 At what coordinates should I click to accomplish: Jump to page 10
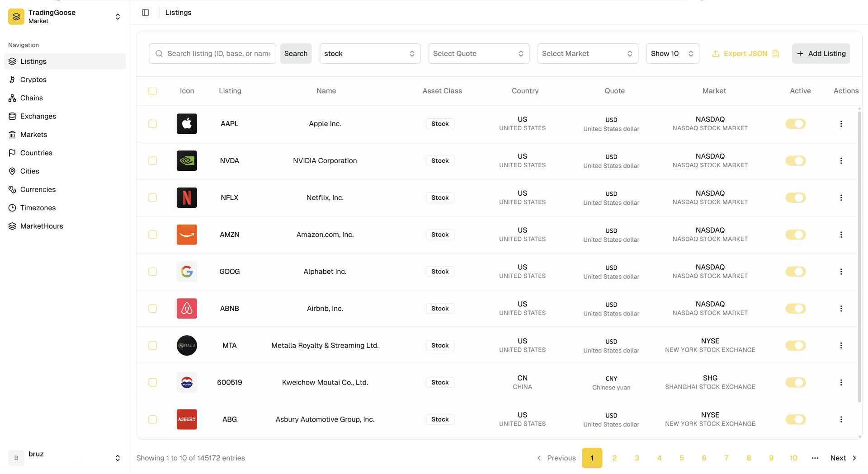793,458
